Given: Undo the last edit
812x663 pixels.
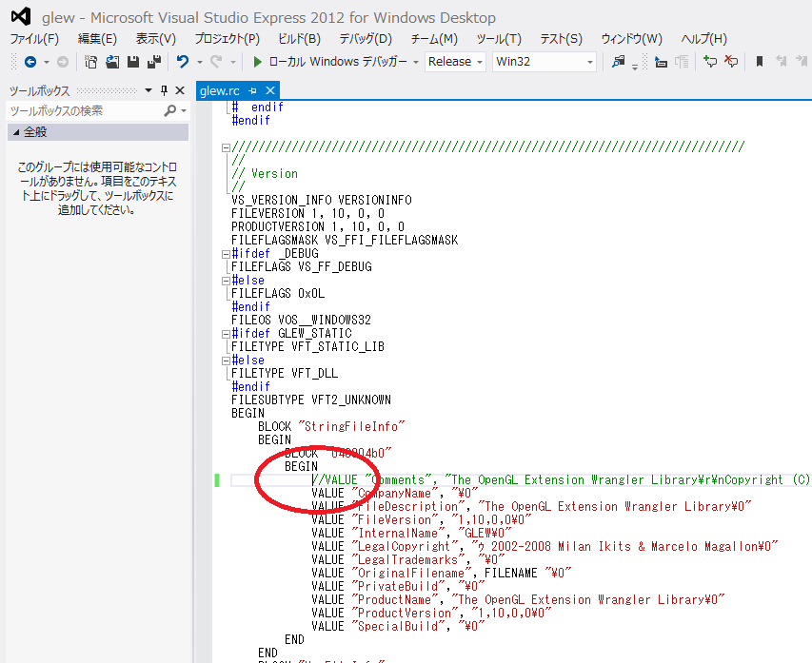Looking at the screenshot, I should coord(182,62).
